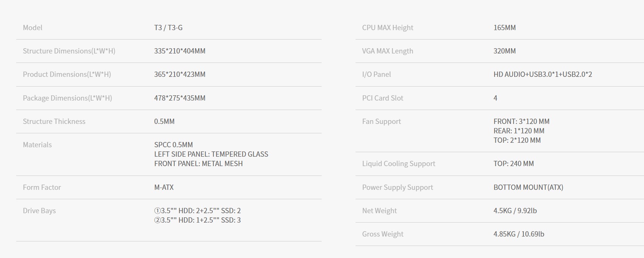Click the T3 / T3-G model value
The width and height of the screenshot is (644, 258).
168,27
